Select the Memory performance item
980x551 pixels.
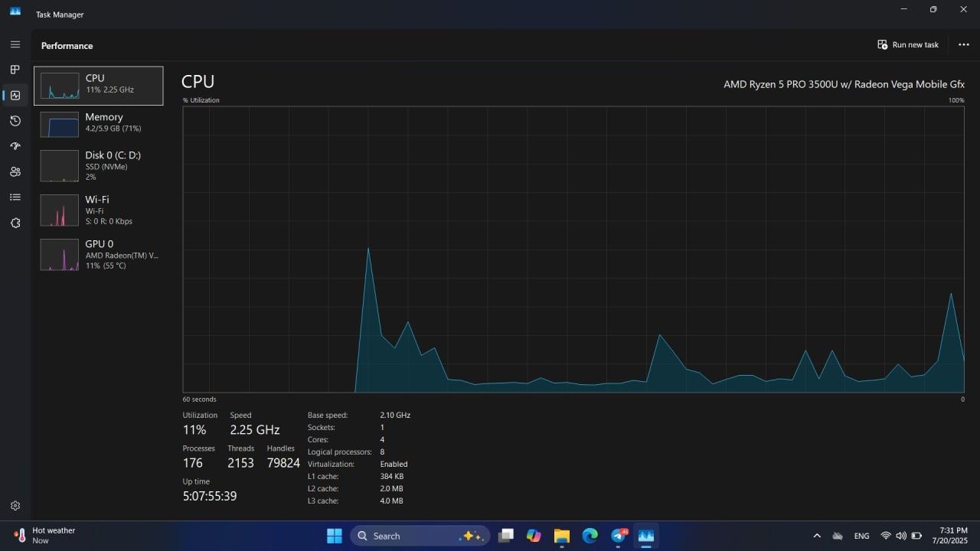(x=98, y=124)
